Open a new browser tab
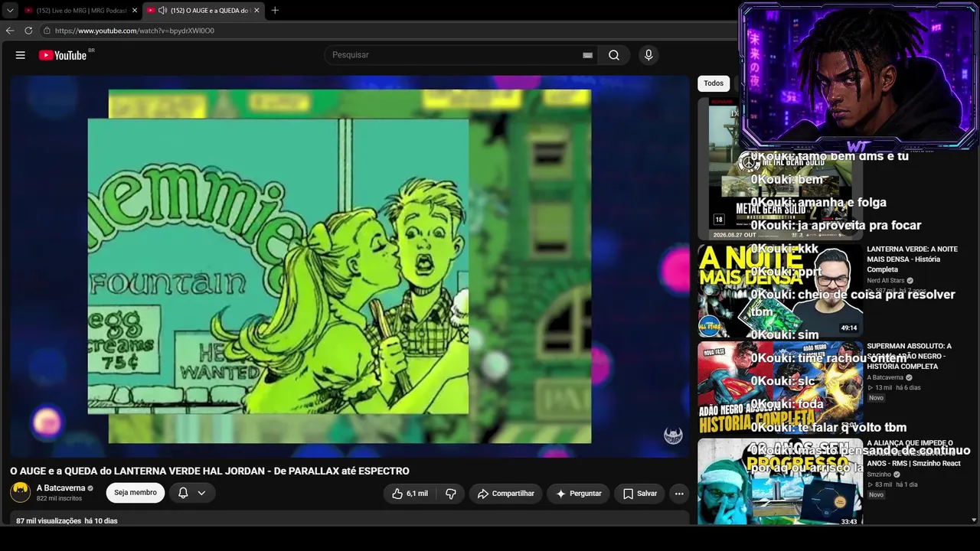980x551 pixels. pyautogui.click(x=275, y=10)
